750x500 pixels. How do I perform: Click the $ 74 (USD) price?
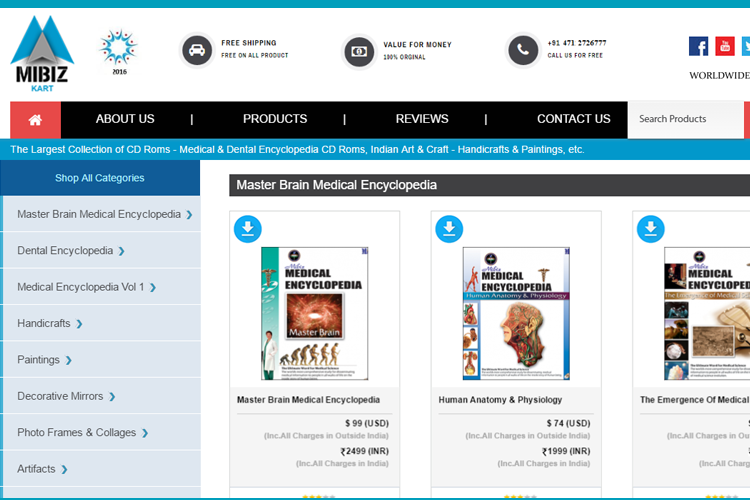click(x=568, y=423)
